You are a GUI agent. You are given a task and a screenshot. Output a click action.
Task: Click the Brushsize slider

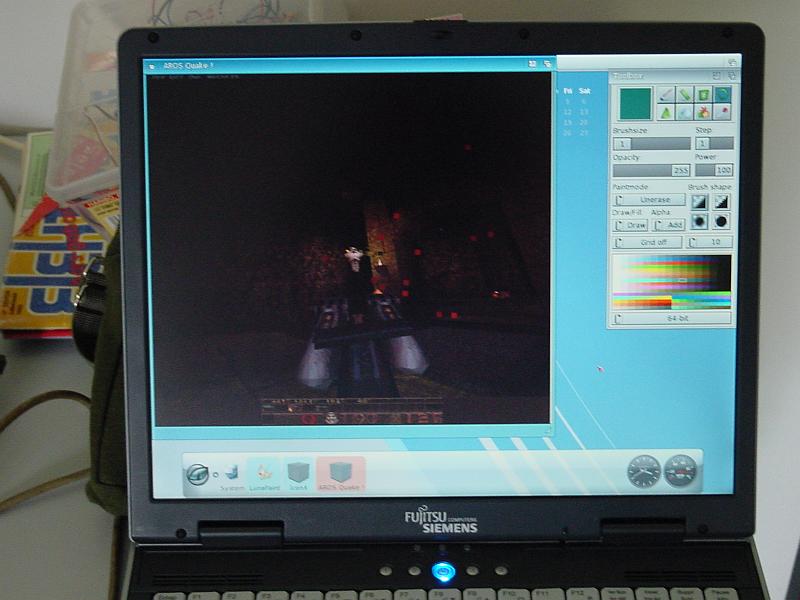click(x=652, y=143)
